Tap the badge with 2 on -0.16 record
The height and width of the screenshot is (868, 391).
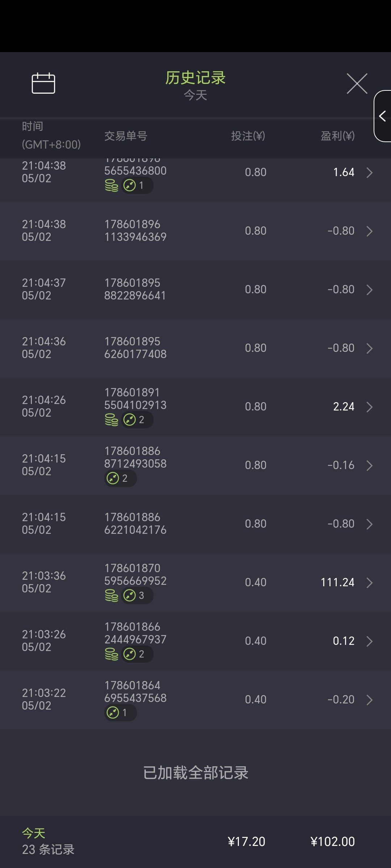(120, 478)
